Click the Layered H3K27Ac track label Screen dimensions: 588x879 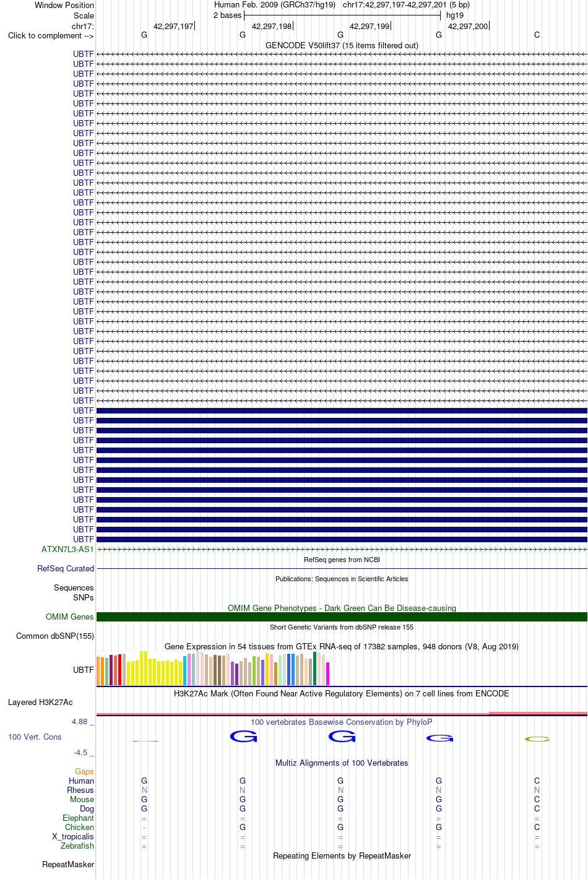pos(40,702)
